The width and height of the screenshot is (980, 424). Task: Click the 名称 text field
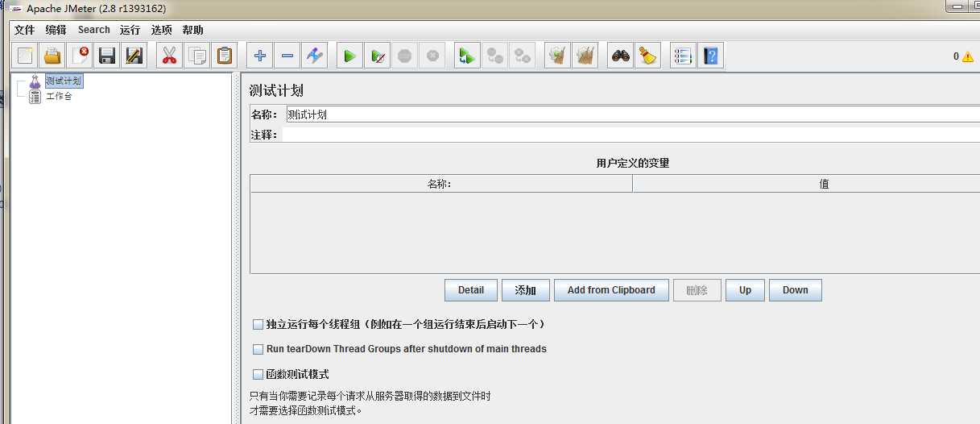tap(633, 114)
